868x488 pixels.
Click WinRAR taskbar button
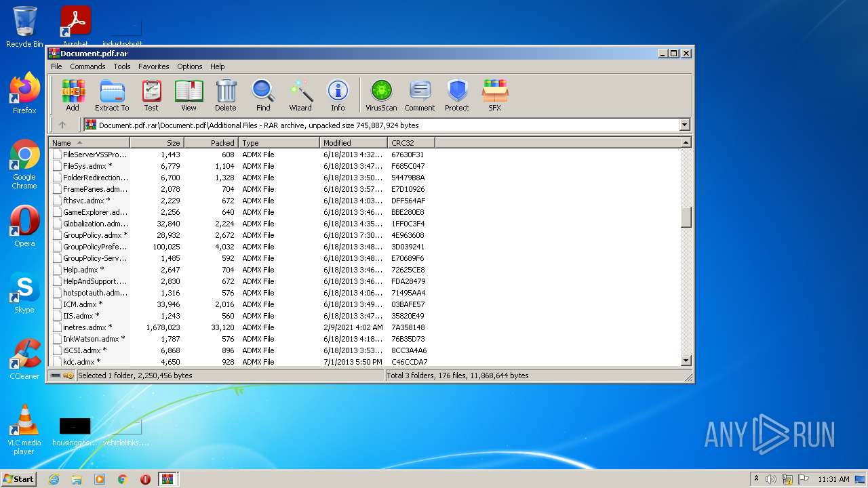(x=168, y=479)
